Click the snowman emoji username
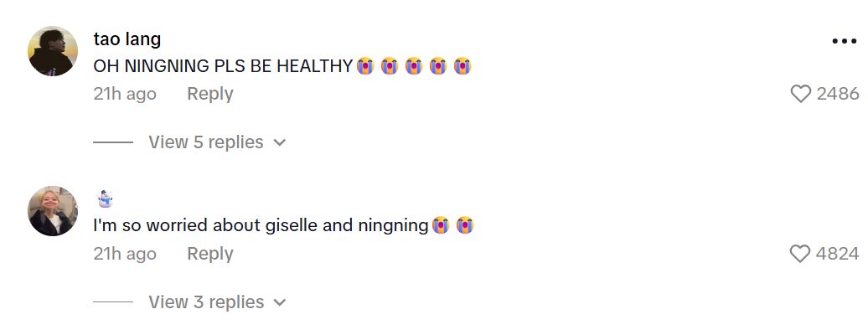868x335 pixels. coord(105,198)
